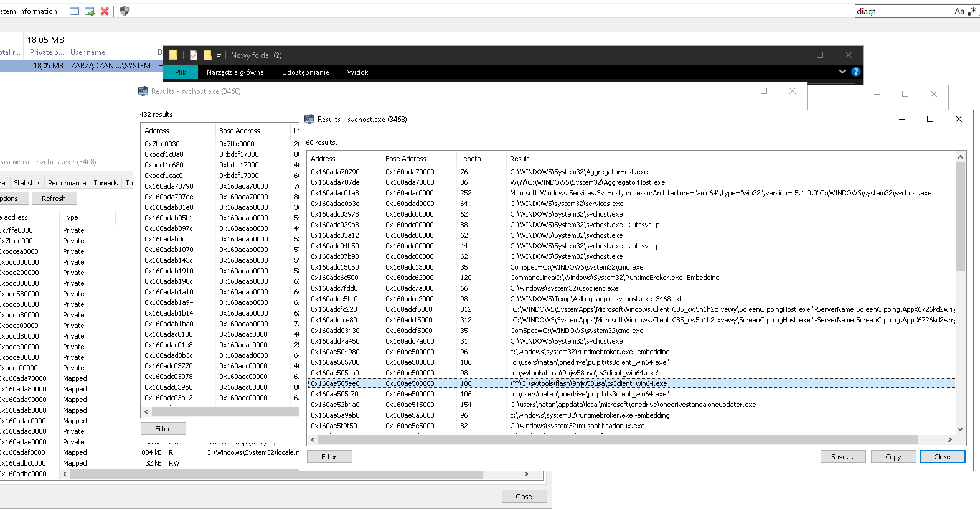Click the diagt search input field
The width and height of the screenshot is (980, 511).
(903, 11)
